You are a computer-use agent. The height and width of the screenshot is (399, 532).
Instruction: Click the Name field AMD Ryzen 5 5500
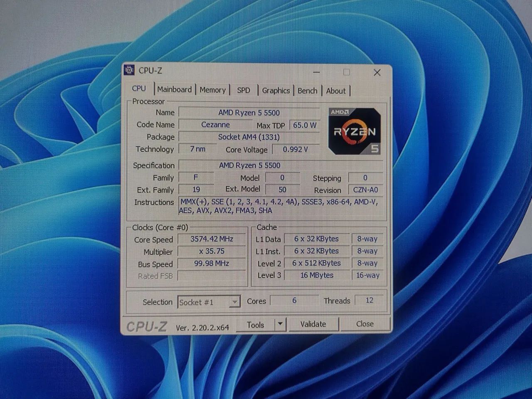(249, 113)
